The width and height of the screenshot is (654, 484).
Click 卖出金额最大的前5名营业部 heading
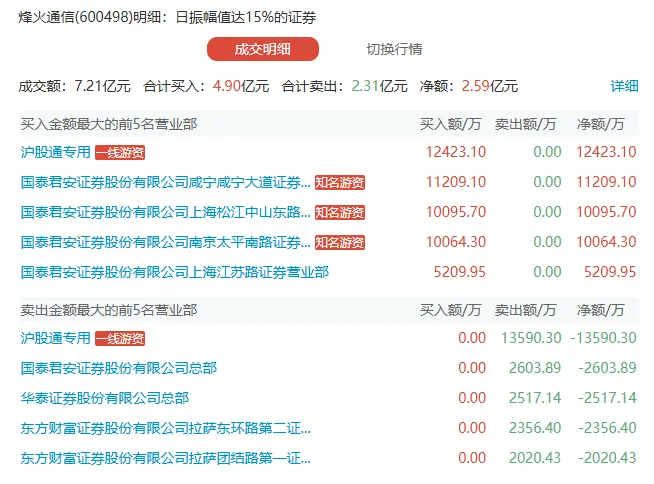(108, 310)
